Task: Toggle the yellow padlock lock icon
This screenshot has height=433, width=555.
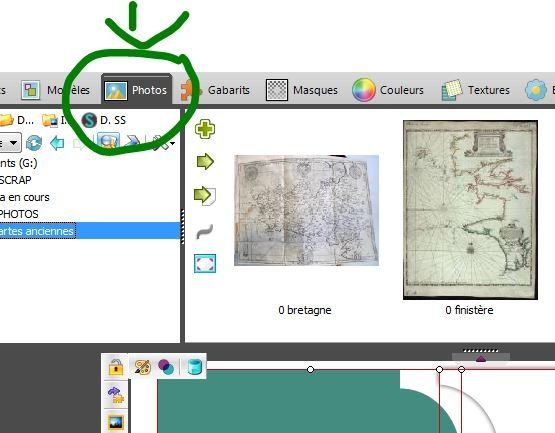Action: click(116, 367)
